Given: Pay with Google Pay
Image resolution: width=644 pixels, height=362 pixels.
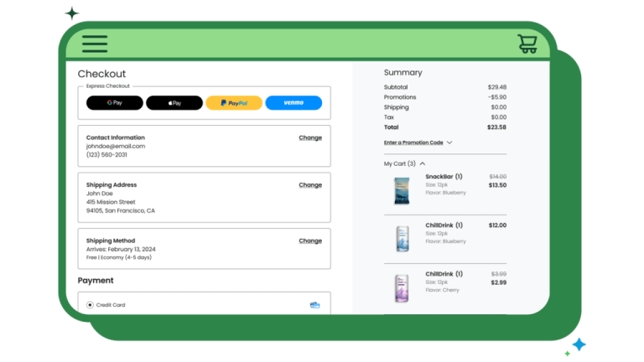Looking at the screenshot, I should pos(115,103).
